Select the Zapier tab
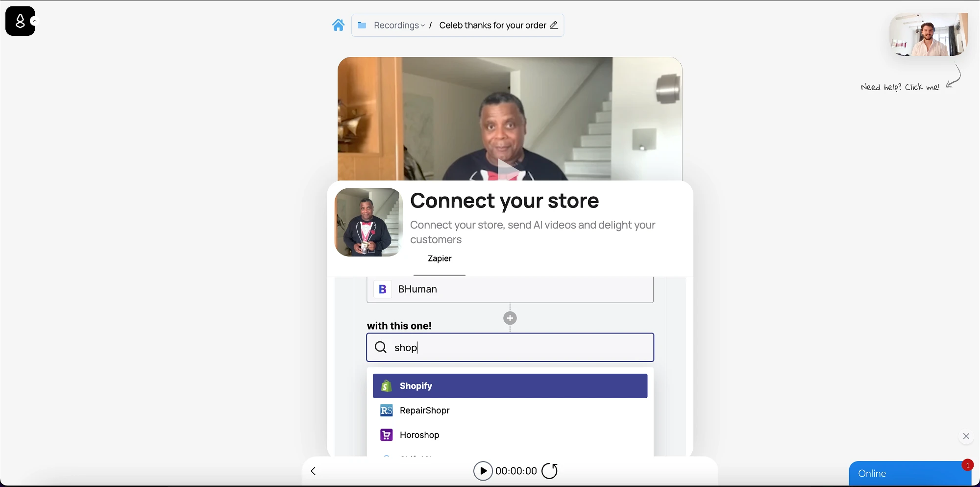Viewport: 980px width, 487px height. tap(440, 259)
